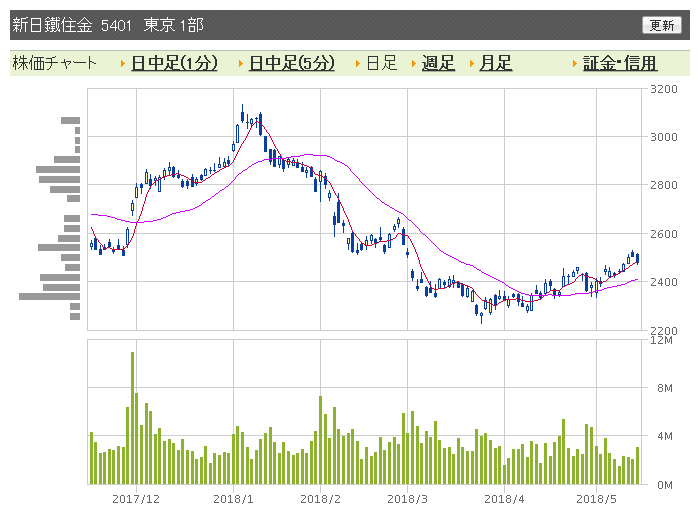The height and width of the screenshot is (524, 698).
Task: Click the 2018/3 date axis label
Action: (x=407, y=499)
